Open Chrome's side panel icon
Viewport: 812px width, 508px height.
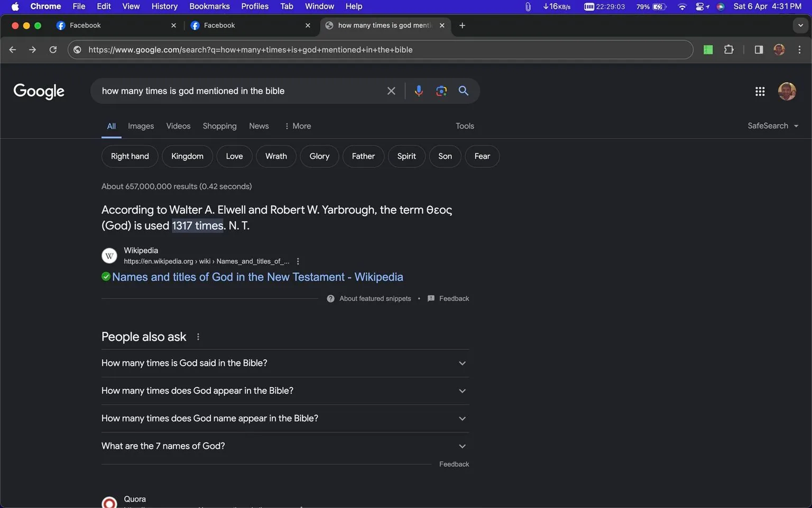[759, 49]
